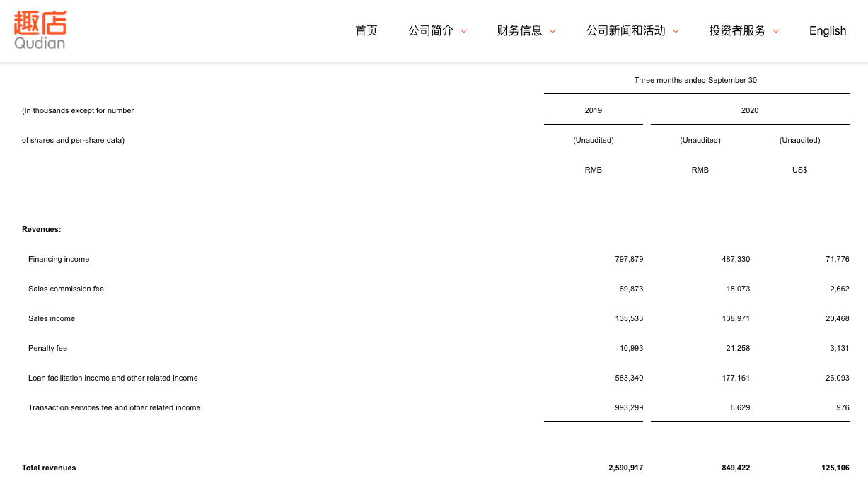Open the 投资者服务 menu item
This screenshot has height=486, width=868.
click(737, 30)
